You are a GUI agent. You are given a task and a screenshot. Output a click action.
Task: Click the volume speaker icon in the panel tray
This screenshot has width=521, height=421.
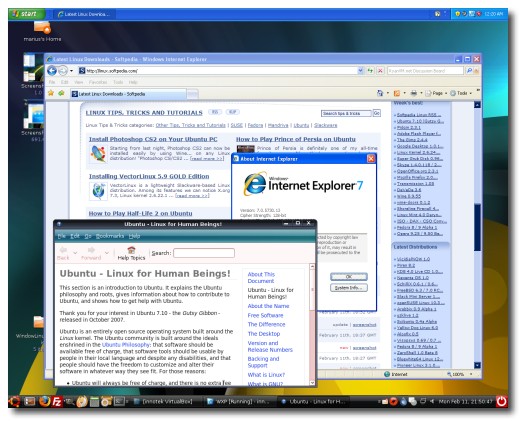coord(432,401)
